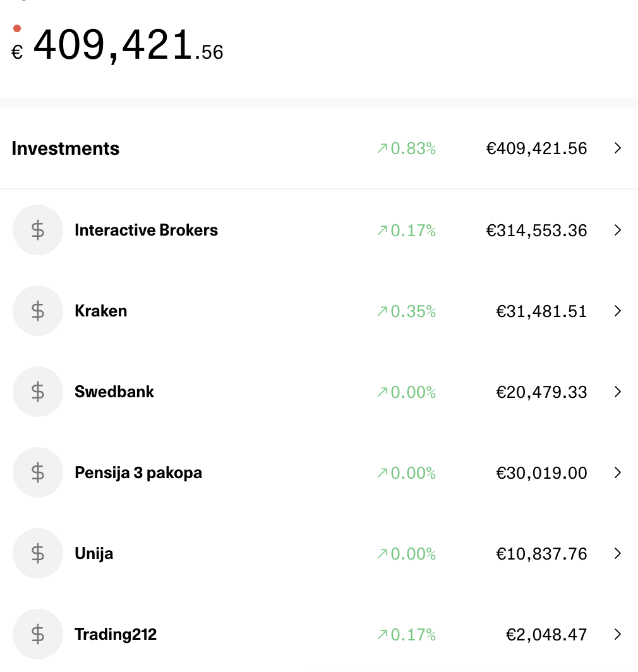Click the dollar icon beside Swedbank
Screen dimensions: 638x672
(x=38, y=392)
